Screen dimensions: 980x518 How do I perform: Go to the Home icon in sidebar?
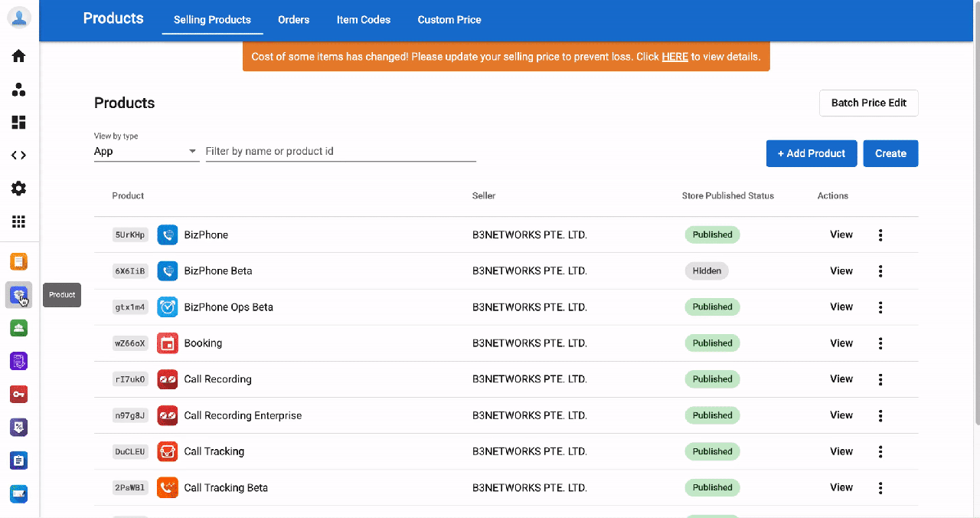pyautogui.click(x=19, y=56)
